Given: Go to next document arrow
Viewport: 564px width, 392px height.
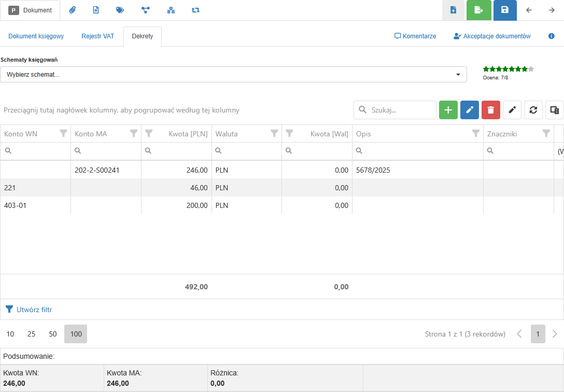Looking at the screenshot, I should coord(552,10).
